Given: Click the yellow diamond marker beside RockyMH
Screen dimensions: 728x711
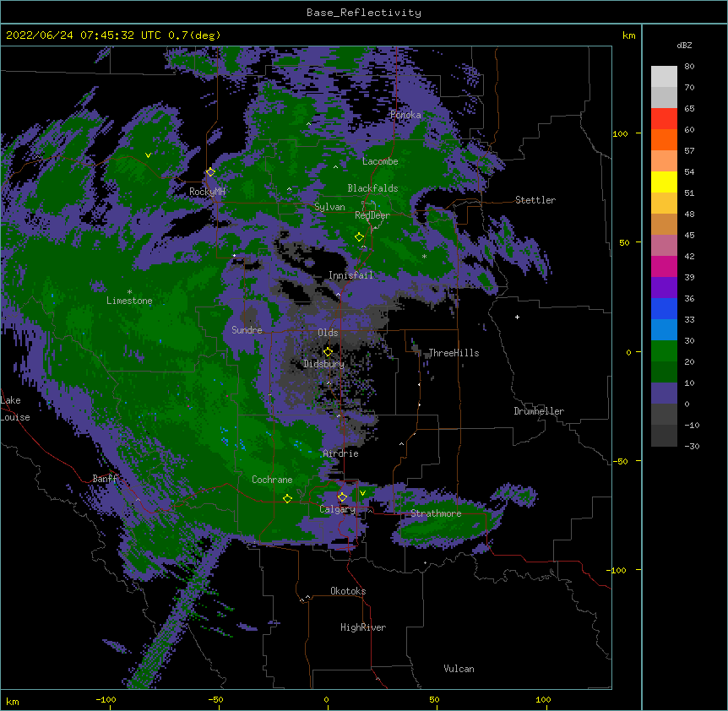Looking at the screenshot, I should pos(210,172).
